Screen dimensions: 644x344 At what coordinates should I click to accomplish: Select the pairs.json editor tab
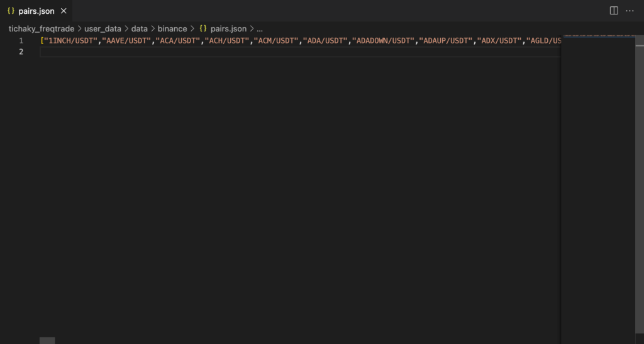click(36, 11)
